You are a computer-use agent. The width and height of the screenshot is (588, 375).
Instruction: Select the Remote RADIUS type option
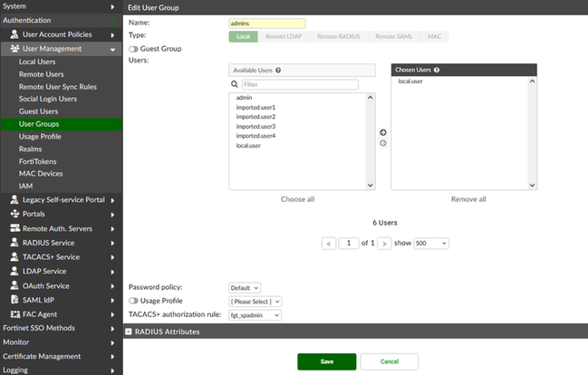338,36
